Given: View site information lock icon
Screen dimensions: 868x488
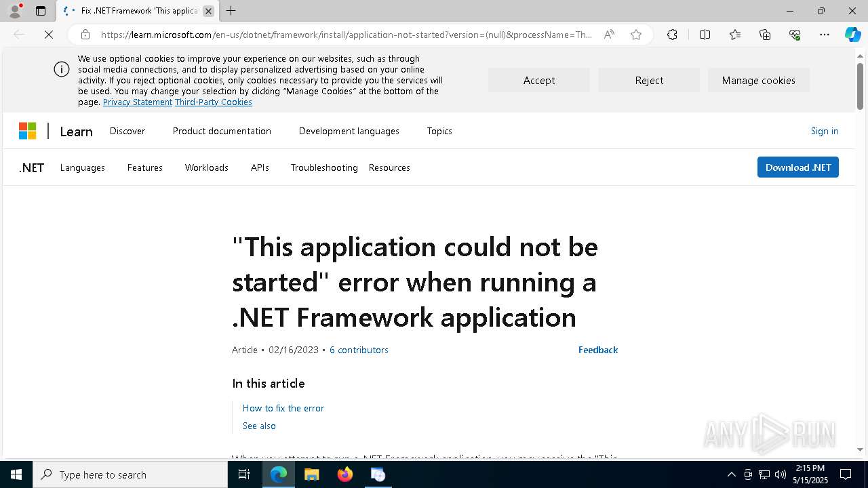Looking at the screenshot, I should tap(85, 35).
